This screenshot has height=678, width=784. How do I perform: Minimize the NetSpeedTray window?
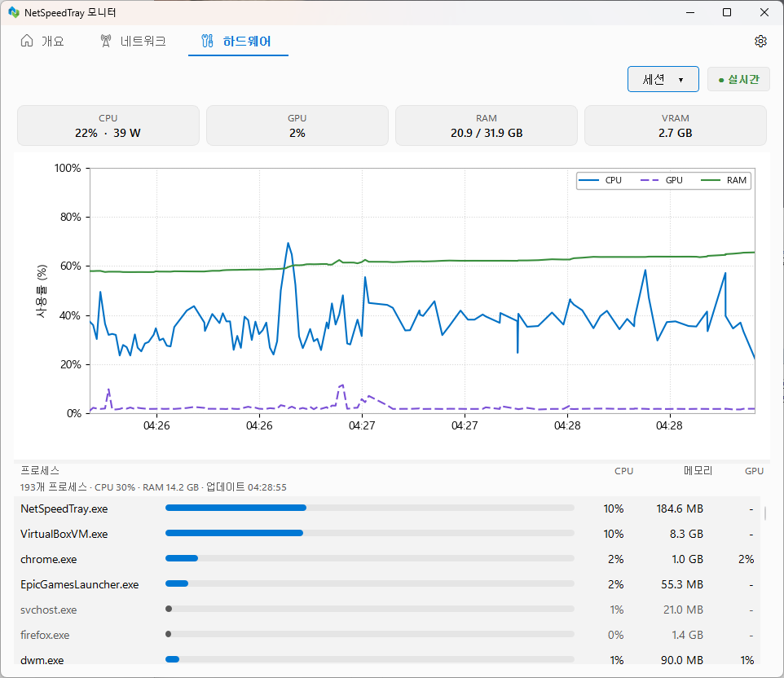point(690,12)
